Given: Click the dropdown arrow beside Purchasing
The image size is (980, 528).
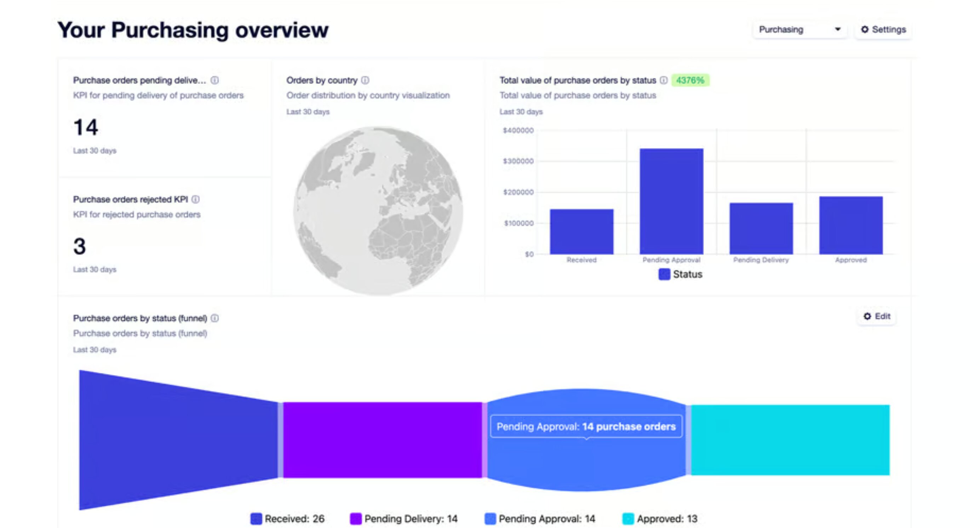Looking at the screenshot, I should (837, 30).
